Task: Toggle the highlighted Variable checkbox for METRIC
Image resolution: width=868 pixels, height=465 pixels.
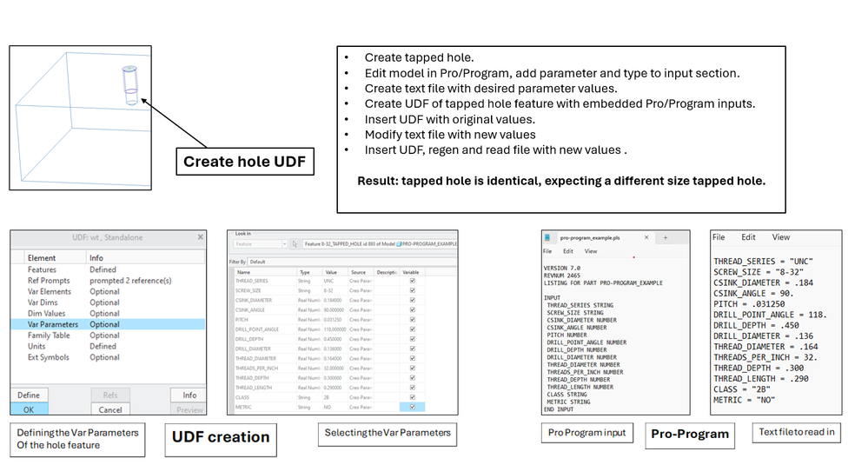Action: pyautogui.click(x=412, y=407)
